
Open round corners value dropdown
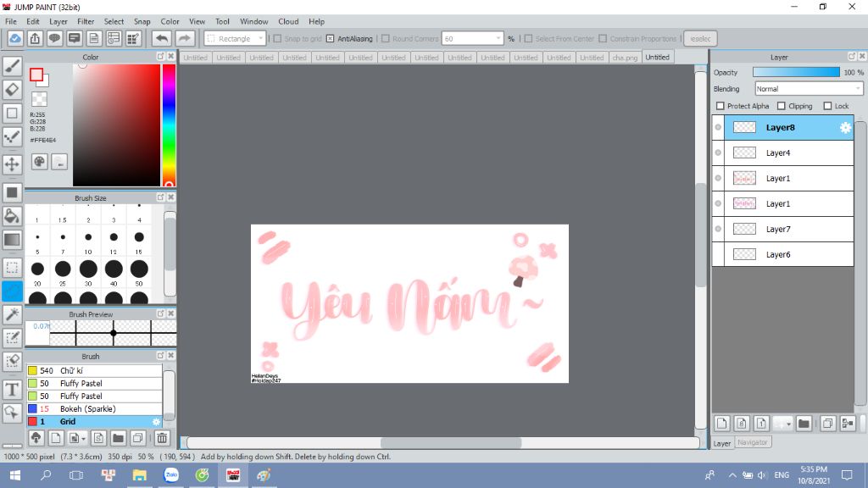click(x=498, y=39)
